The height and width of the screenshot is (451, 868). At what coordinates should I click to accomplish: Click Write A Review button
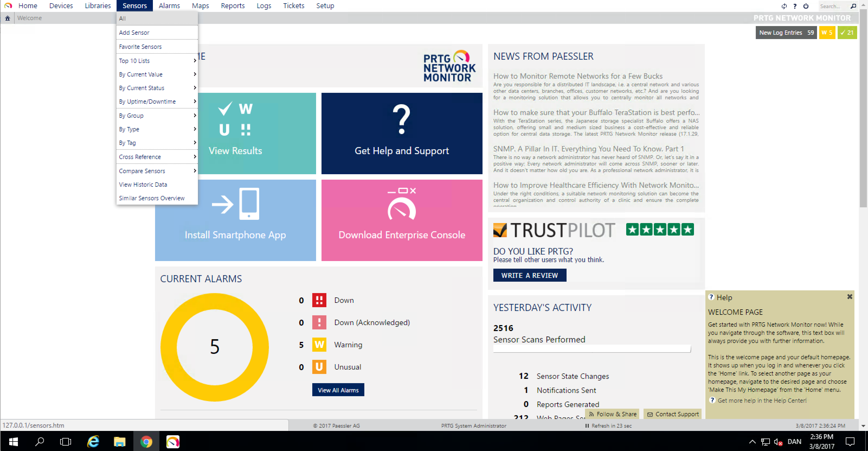coord(529,275)
